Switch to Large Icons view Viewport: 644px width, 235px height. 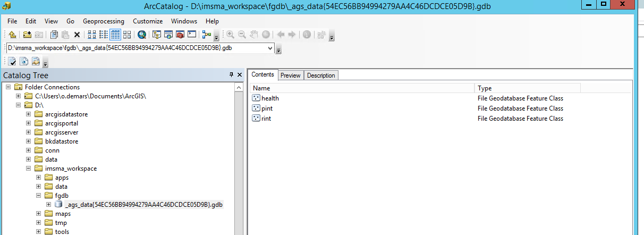[91, 35]
